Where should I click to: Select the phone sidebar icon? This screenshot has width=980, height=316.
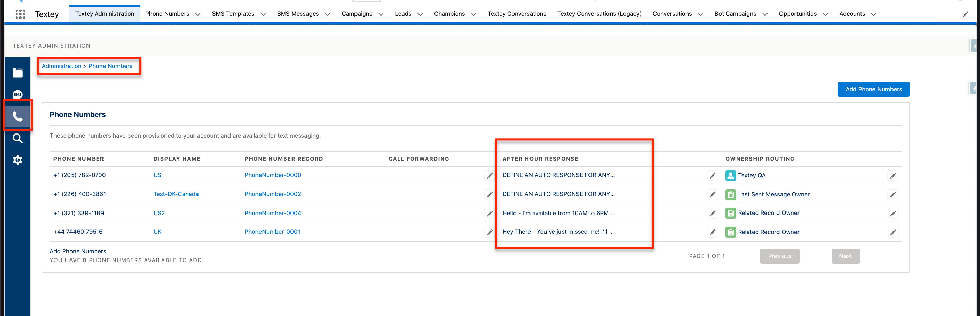(x=17, y=116)
